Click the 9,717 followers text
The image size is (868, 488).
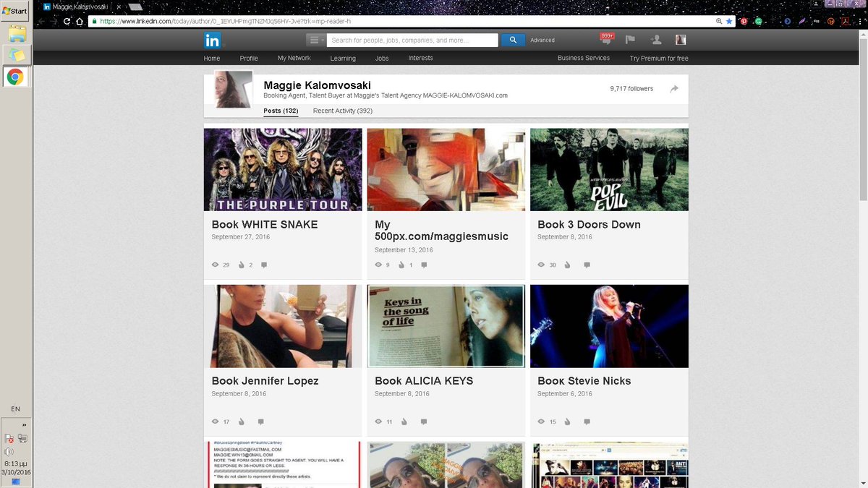pos(631,89)
